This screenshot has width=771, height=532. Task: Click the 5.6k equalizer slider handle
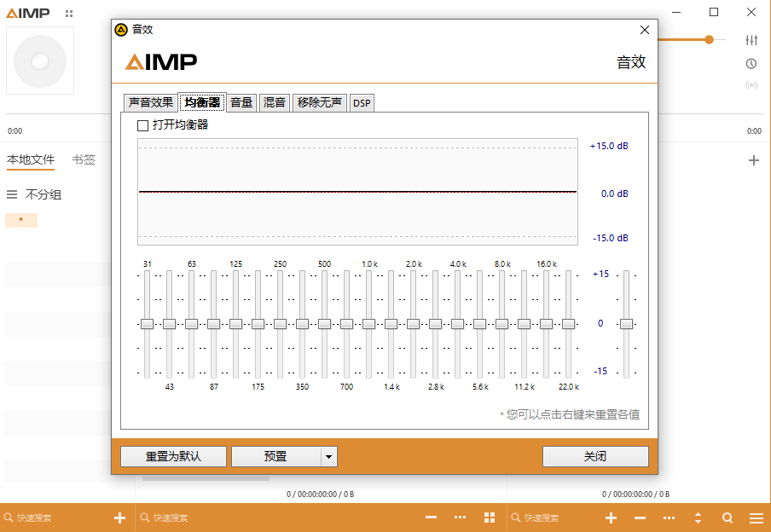(x=480, y=323)
